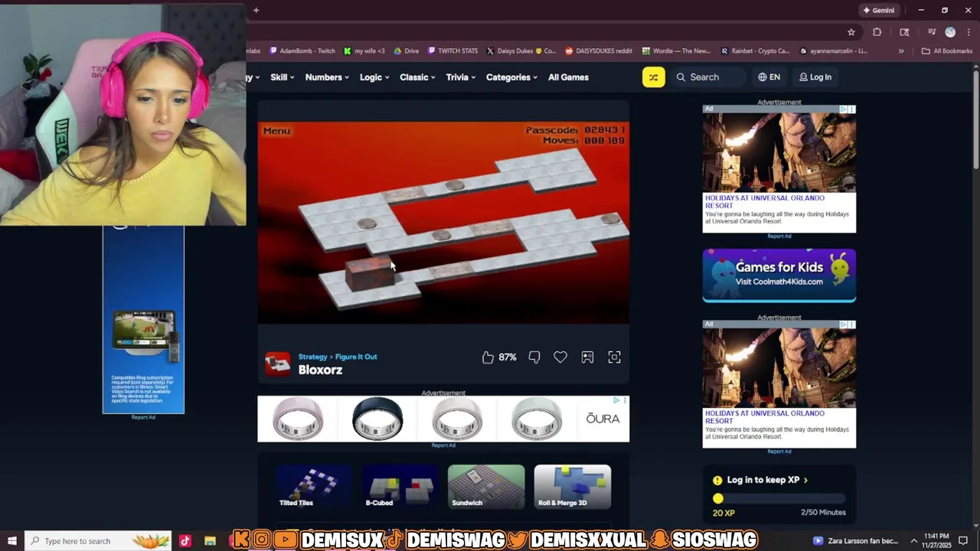Like the game with the thumbs-up icon

click(488, 357)
